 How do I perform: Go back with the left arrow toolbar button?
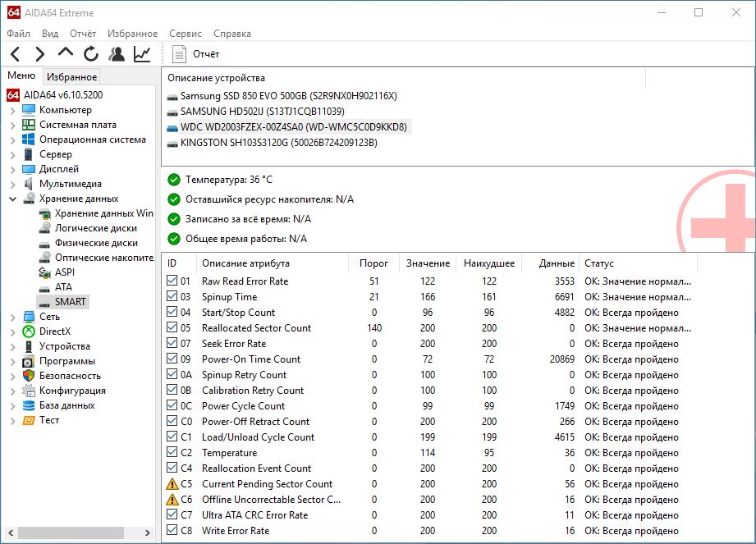click(x=16, y=54)
